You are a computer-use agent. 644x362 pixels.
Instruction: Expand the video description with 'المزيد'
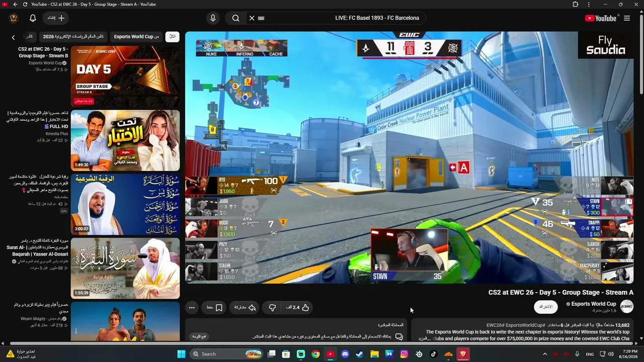tap(423, 338)
